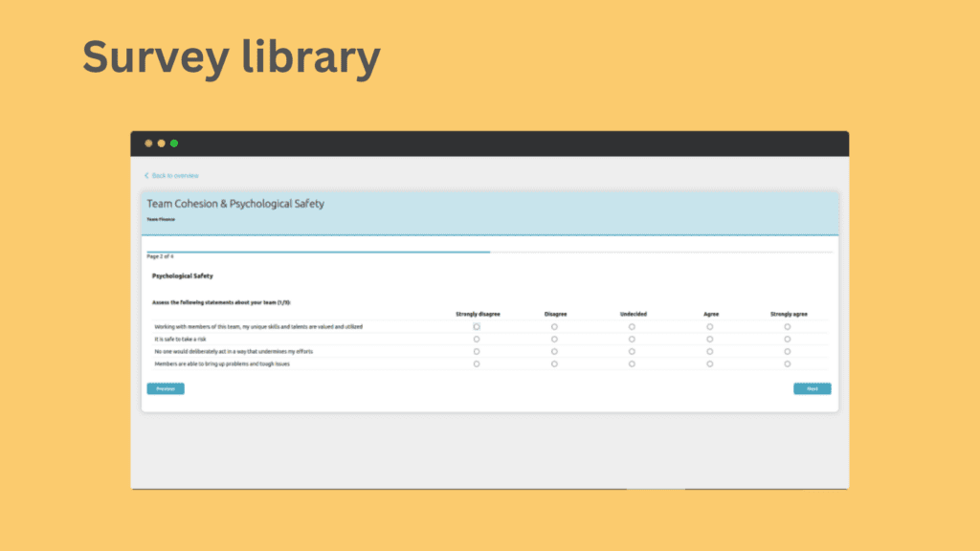This screenshot has height=551, width=980.
Task: Select Strongly agree for skills and talents valued
Action: pyautogui.click(x=788, y=327)
